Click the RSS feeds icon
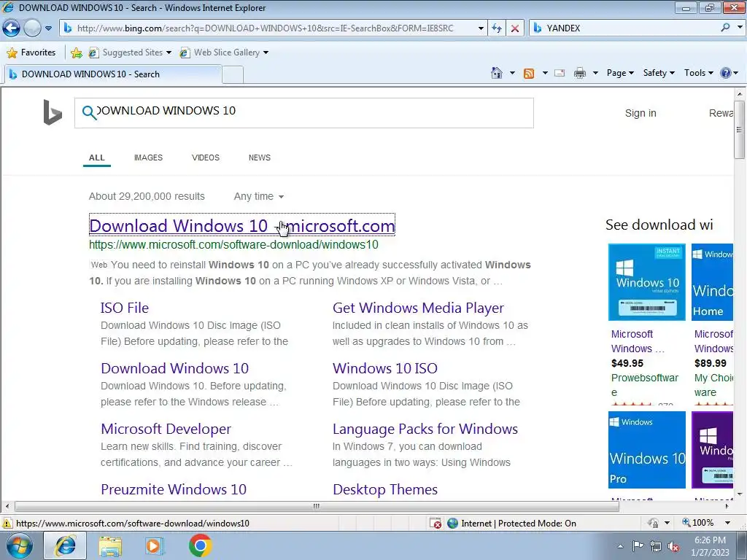This screenshot has height=560, width=747. click(x=529, y=73)
